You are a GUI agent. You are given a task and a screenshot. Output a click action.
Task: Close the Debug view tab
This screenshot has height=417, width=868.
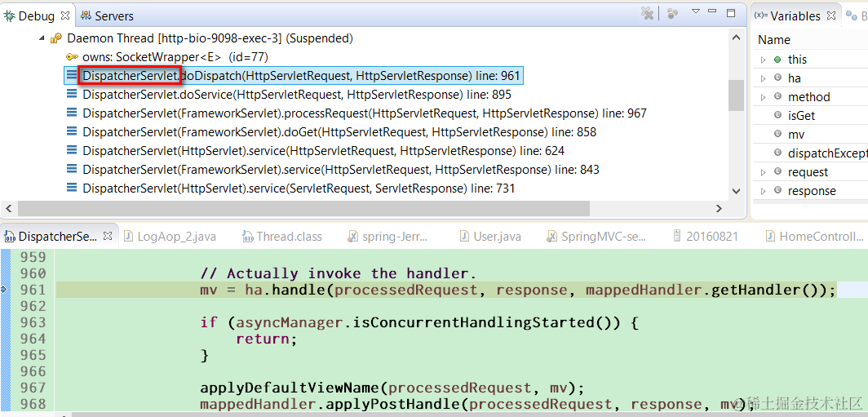click(65, 15)
